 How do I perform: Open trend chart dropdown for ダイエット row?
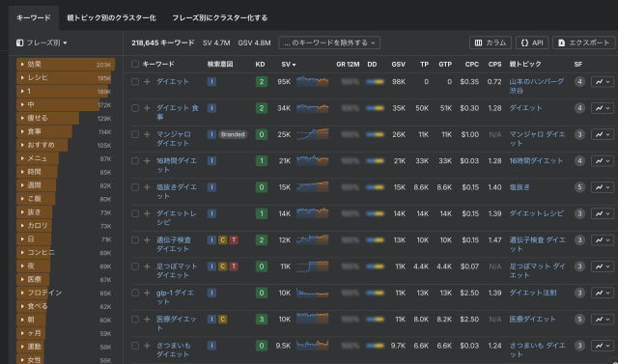tap(603, 82)
